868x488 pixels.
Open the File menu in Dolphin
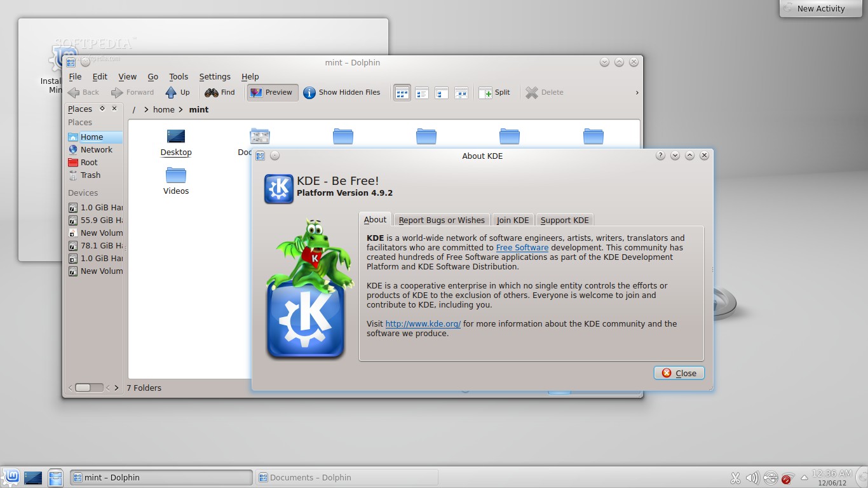75,76
